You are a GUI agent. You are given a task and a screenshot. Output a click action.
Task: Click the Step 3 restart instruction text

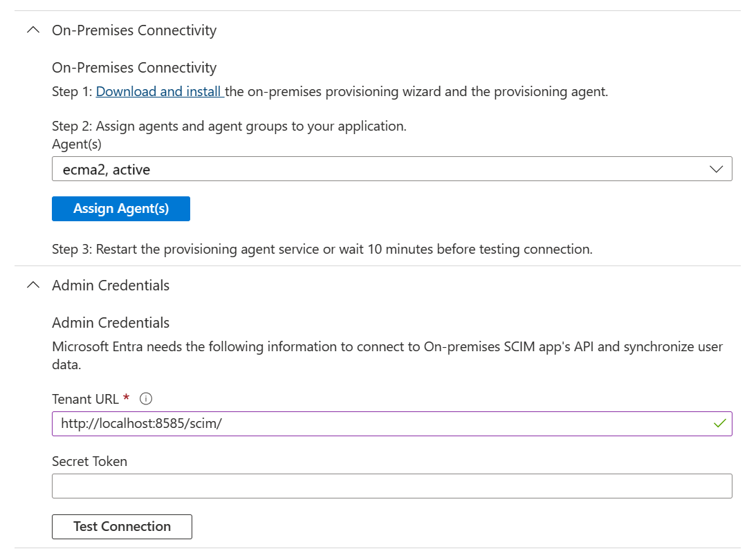(322, 249)
